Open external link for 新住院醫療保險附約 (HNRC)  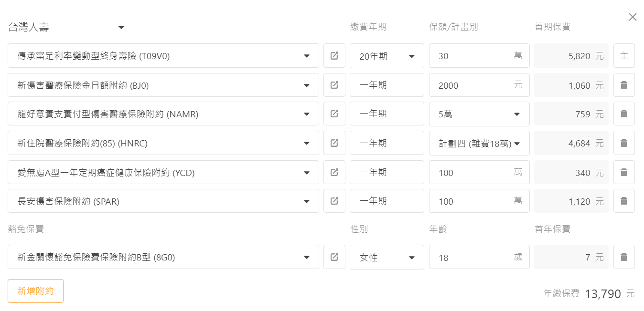334,143
